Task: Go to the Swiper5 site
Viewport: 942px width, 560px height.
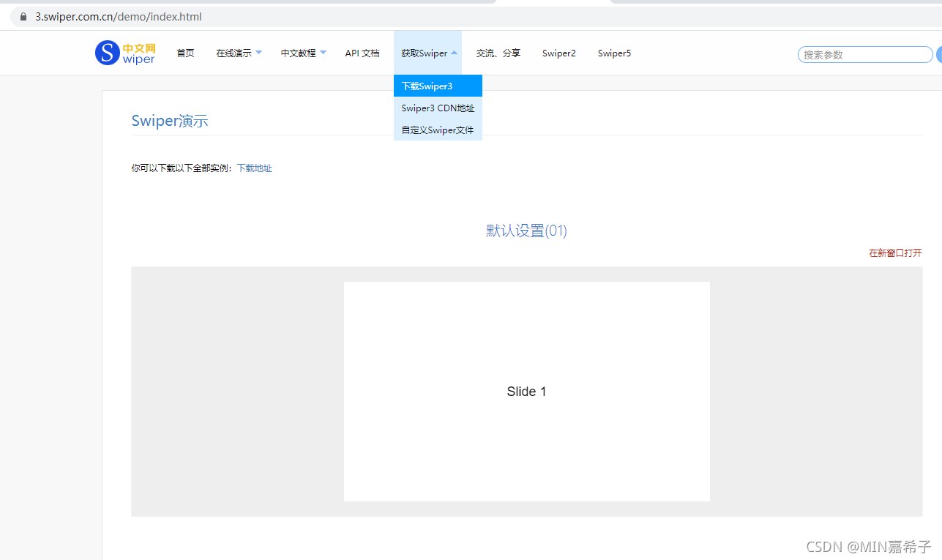Action: click(614, 53)
